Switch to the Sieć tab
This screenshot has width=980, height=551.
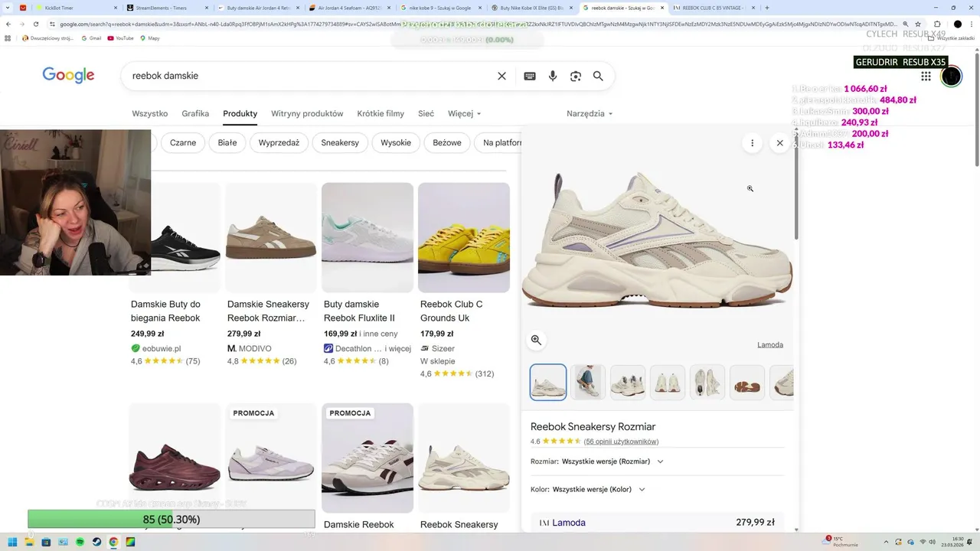tap(426, 113)
